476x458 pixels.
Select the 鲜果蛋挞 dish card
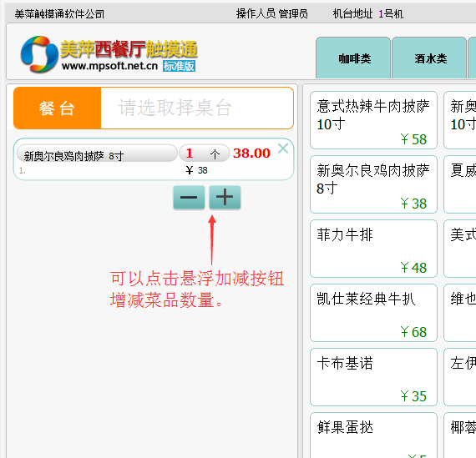373,435
